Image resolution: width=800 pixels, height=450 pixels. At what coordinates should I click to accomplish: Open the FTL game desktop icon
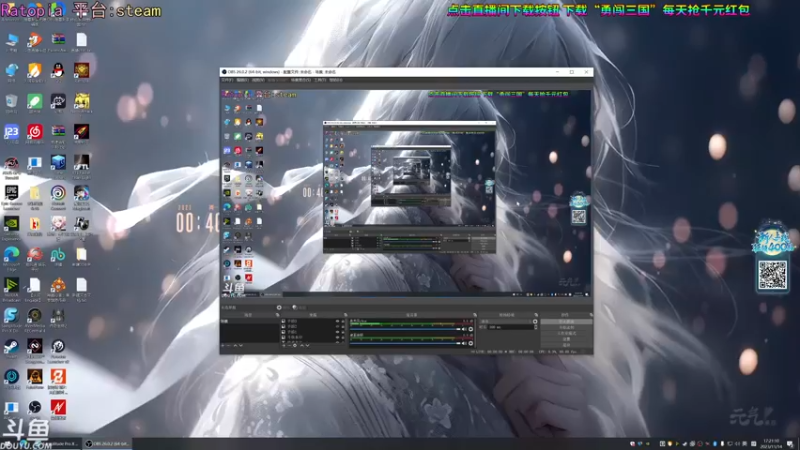point(81,162)
